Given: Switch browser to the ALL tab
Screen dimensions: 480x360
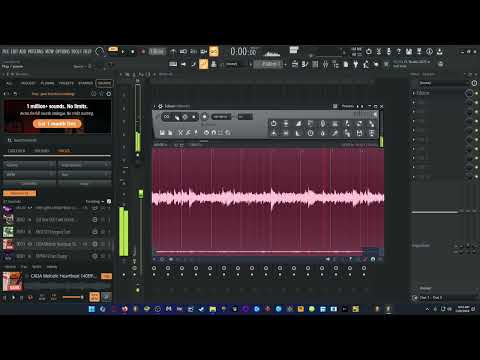Looking at the screenshot, I should (9, 83).
